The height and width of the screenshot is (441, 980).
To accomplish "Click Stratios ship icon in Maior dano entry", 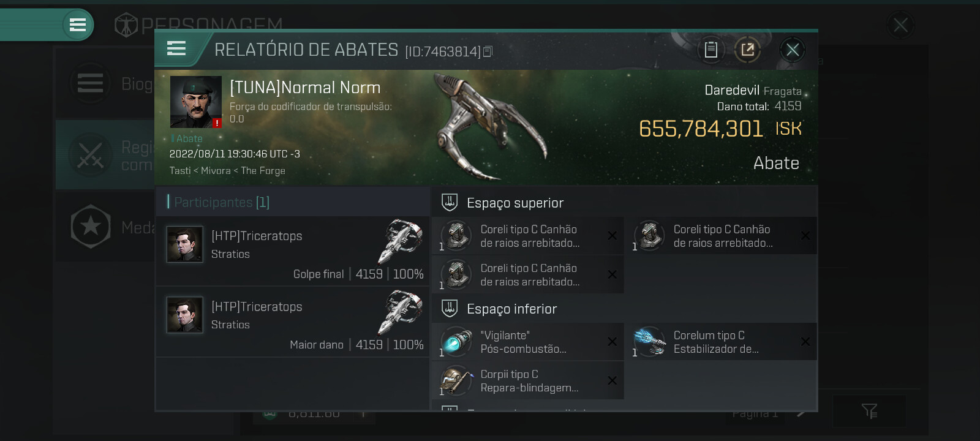I will (402, 311).
